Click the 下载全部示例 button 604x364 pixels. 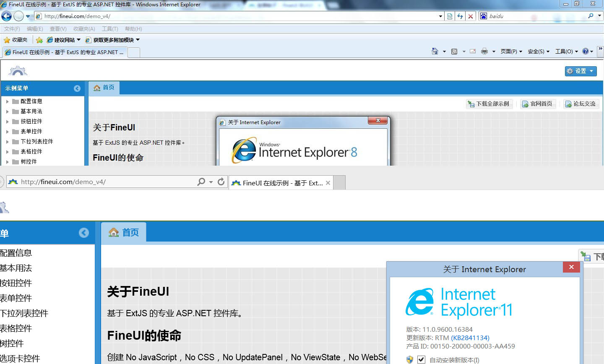(x=489, y=104)
